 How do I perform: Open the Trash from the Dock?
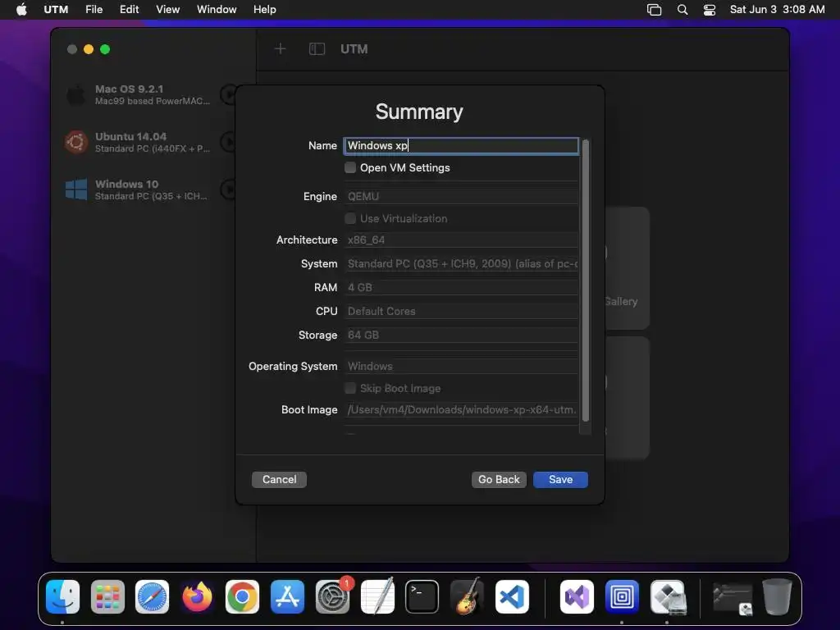(x=777, y=596)
